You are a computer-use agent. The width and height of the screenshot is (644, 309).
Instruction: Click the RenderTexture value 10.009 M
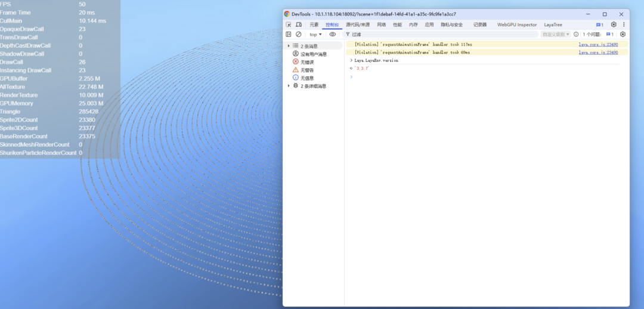[91, 95]
